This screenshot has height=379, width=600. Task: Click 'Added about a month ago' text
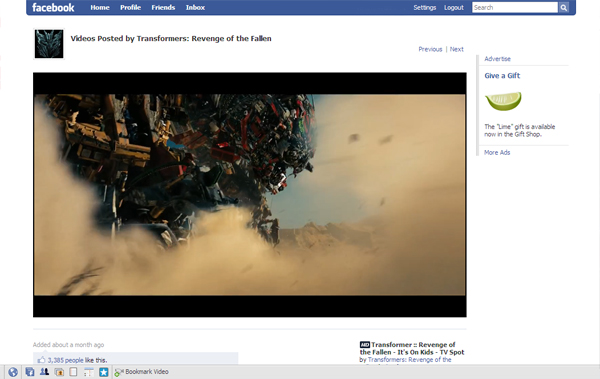pos(68,345)
